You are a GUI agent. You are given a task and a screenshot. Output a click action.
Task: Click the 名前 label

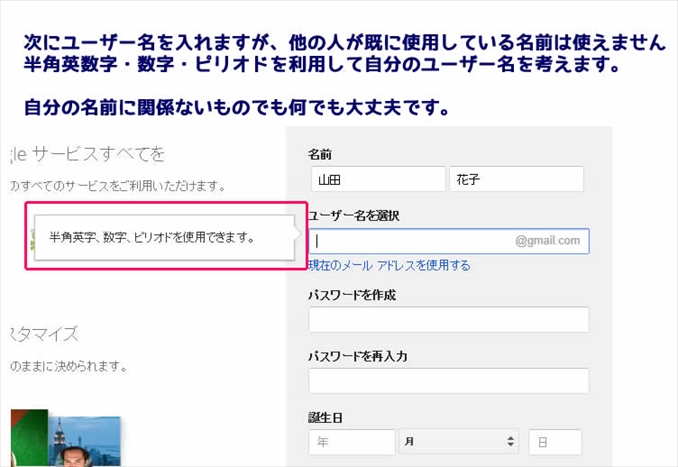pos(320,154)
